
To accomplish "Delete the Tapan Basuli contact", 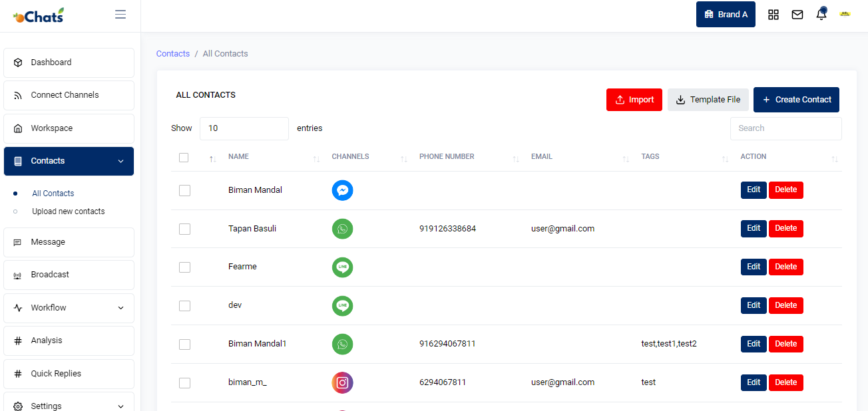I will [786, 229].
